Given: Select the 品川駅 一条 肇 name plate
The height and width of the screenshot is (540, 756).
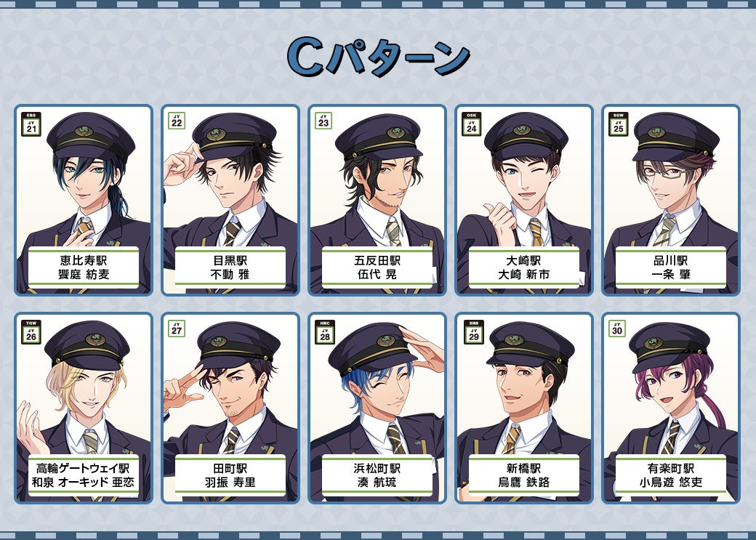Looking at the screenshot, I should (671, 267).
